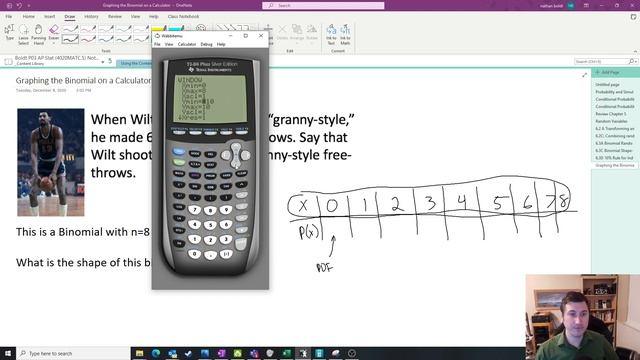The height and width of the screenshot is (360, 640).
Task: Switch to the Home ribbon tab
Action: point(29,16)
